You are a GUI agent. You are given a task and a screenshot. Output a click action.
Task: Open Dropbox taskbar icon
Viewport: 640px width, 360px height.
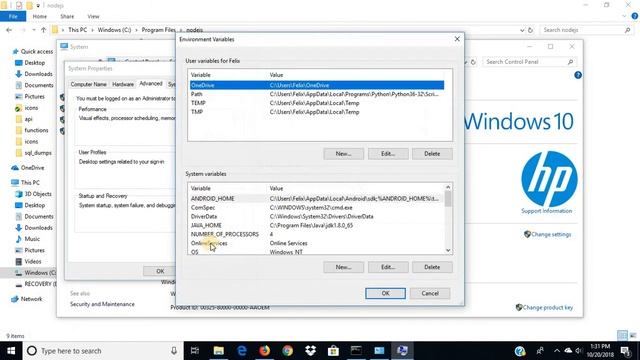pyautogui.click(x=311, y=351)
